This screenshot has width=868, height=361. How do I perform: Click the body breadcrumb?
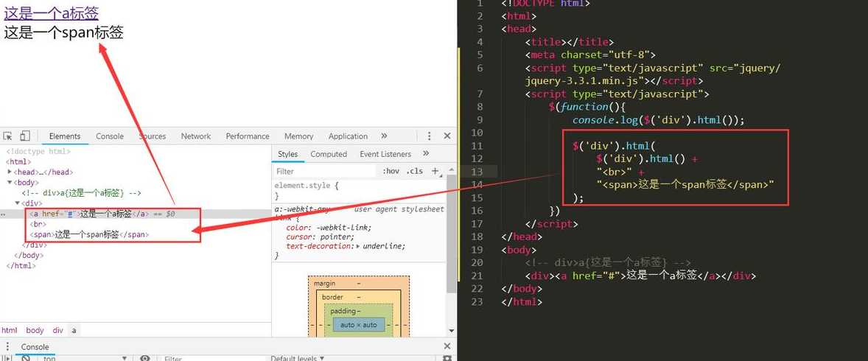click(35, 330)
